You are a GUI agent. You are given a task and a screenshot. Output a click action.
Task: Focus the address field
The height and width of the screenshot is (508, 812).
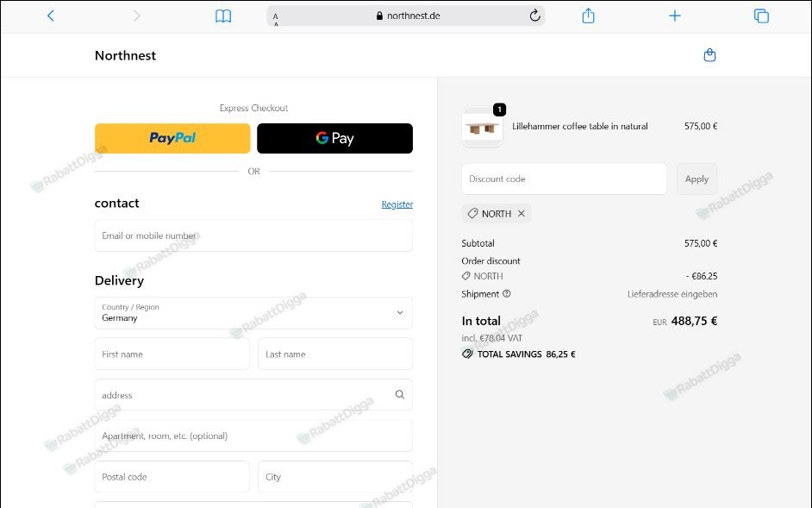coord(253,395)
